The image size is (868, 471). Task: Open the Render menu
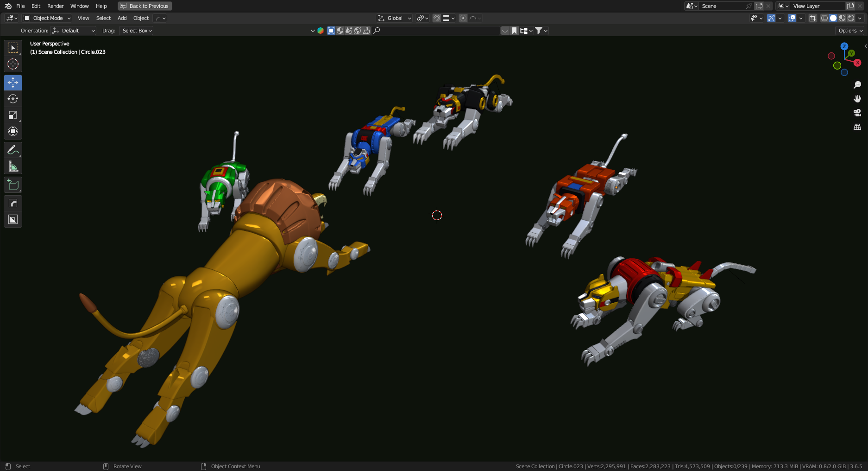(x=55, y=6)
